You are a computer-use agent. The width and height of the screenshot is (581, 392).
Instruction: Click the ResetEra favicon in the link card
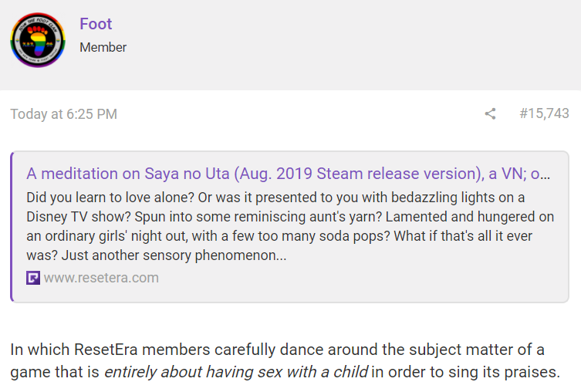click(33, 278)
